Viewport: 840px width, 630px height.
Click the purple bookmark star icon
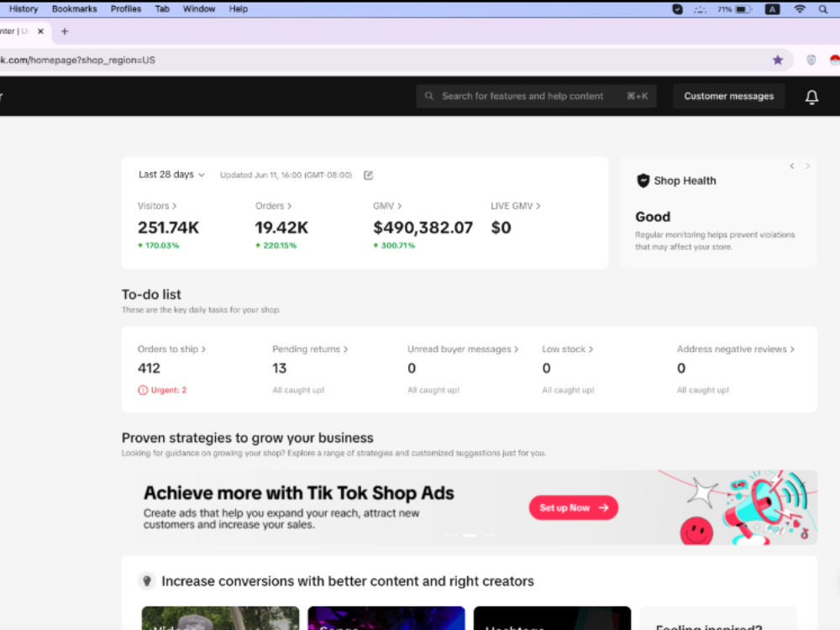pos(778,60)
